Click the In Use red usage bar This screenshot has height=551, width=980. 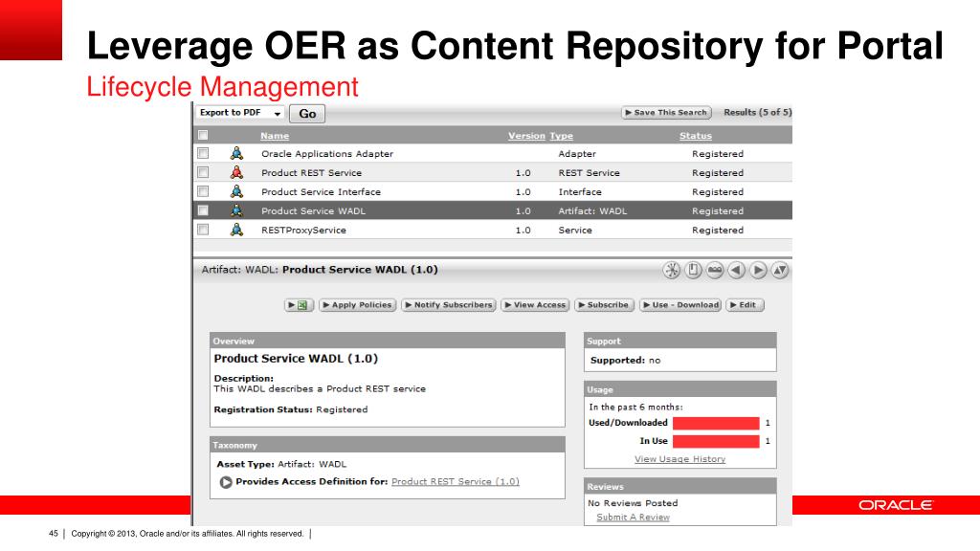[716, 441]
